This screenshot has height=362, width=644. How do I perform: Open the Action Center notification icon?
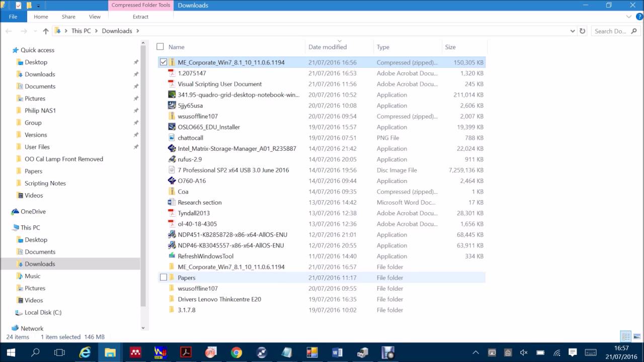(572, 352)
